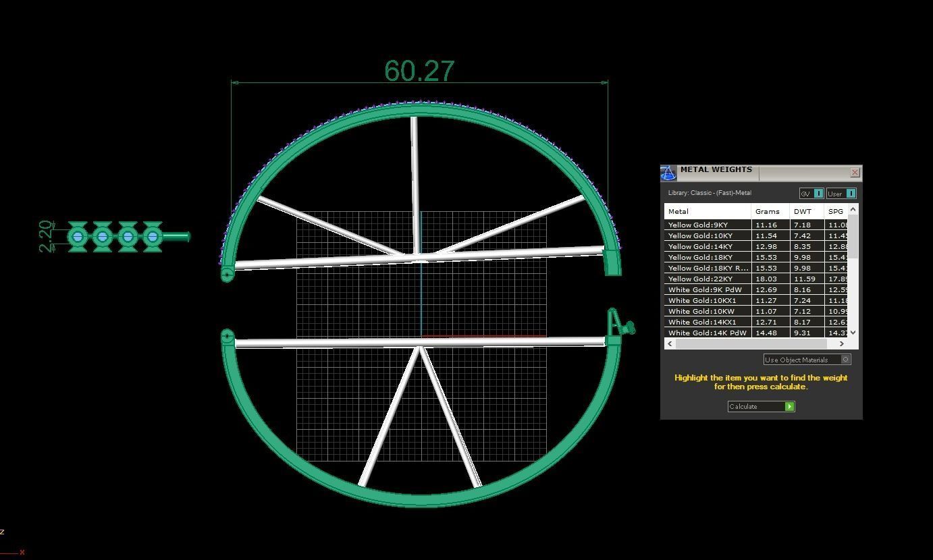Viewport: 933px width, 560px height.
Task: Click the horizontal scroll right arrow
Action: click(x=841, y=343)
